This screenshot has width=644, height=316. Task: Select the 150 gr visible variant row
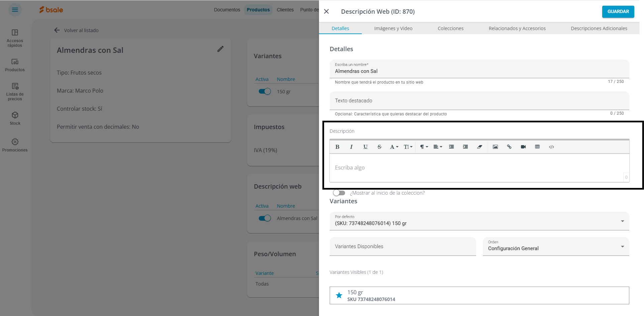[x=479, y=296]
